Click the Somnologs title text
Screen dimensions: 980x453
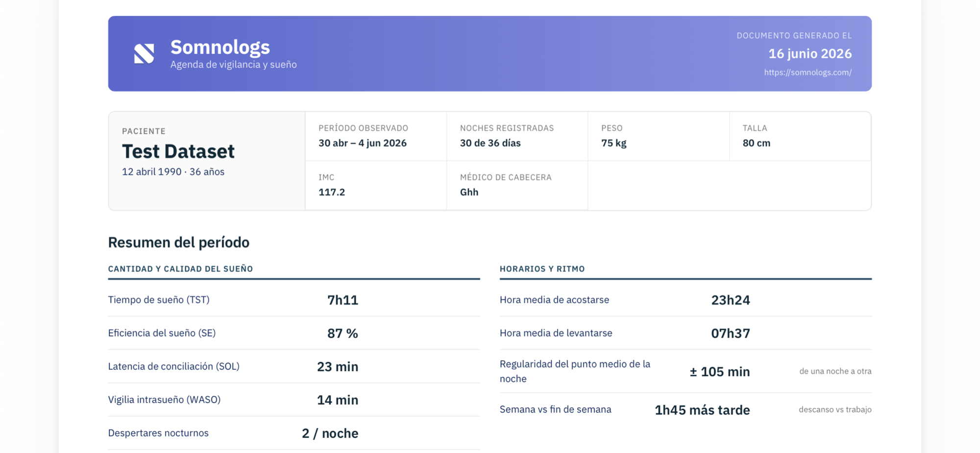click(220, 47)
